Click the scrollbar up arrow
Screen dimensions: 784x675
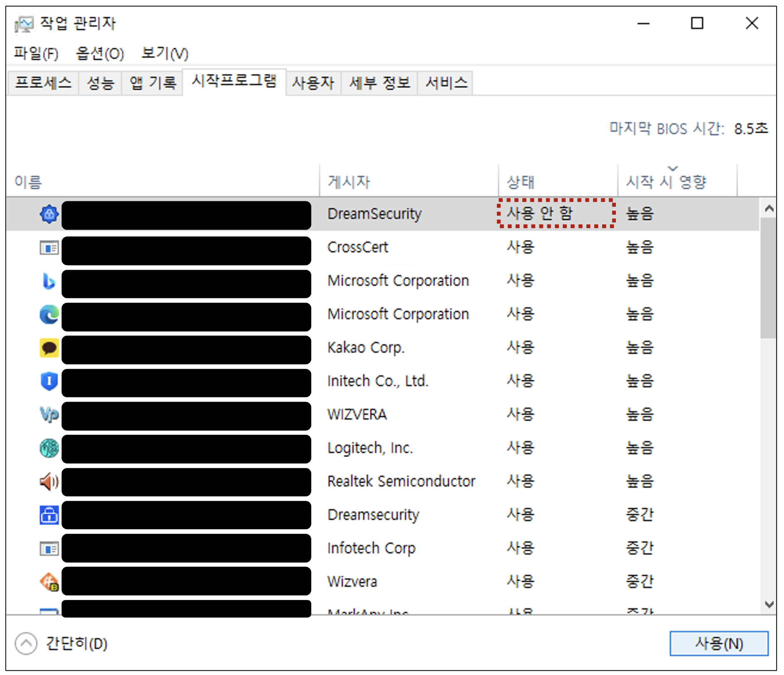pyautogui.click(x=769, y=208)
